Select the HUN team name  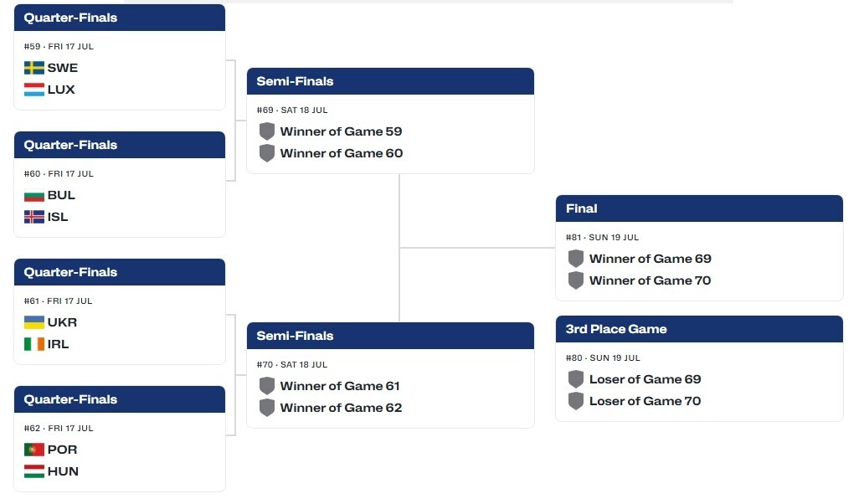click(63, 471)
